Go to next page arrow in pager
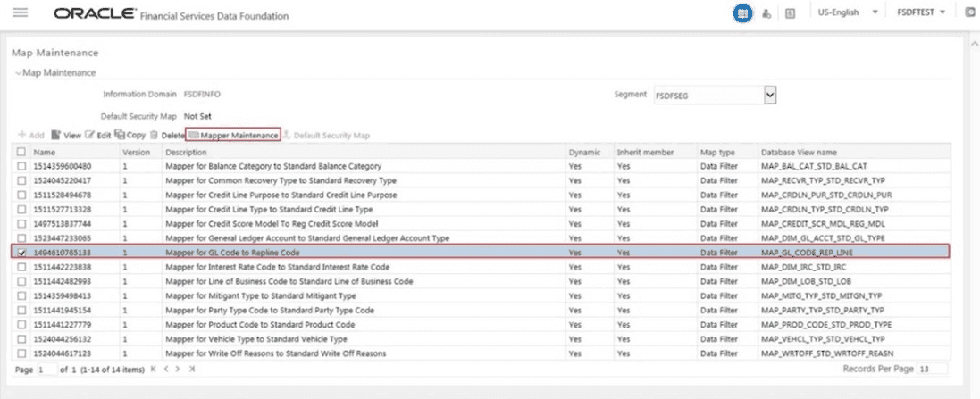Viewport: 980px width, 399px height. [x=178, y=369]
